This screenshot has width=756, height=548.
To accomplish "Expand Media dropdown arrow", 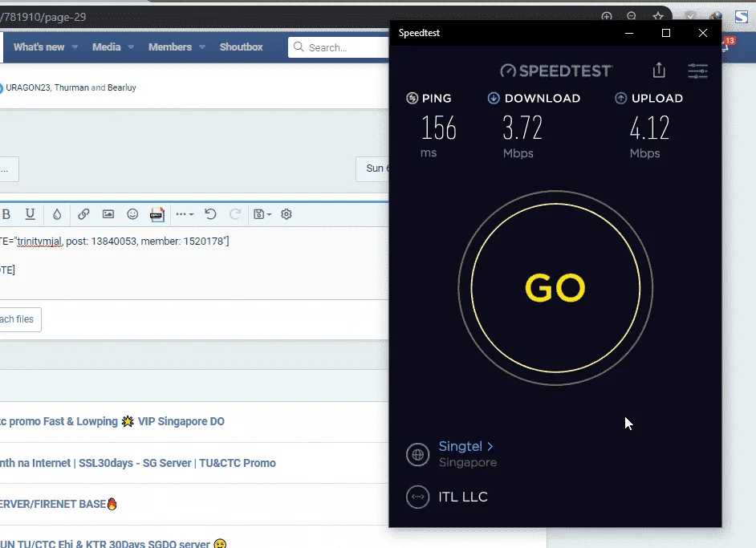I will tap(131, 47).
